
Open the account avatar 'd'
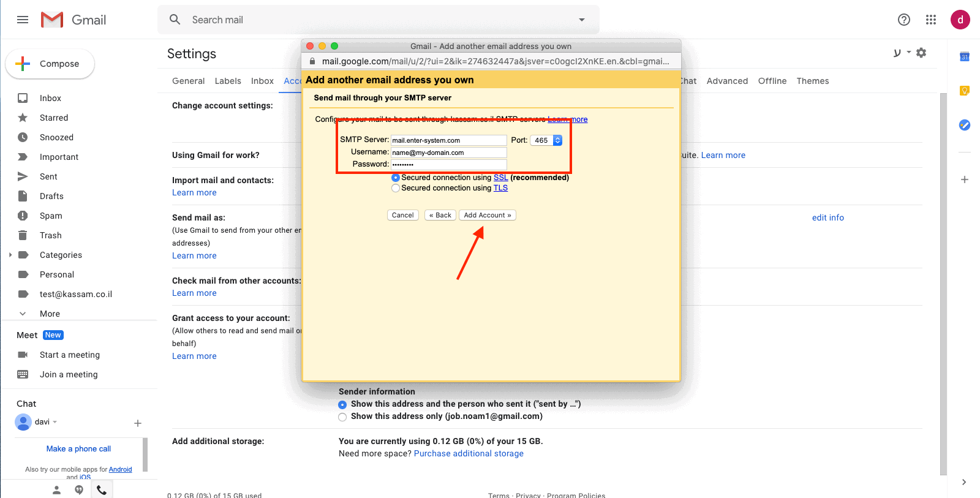[x=960, y=20]
